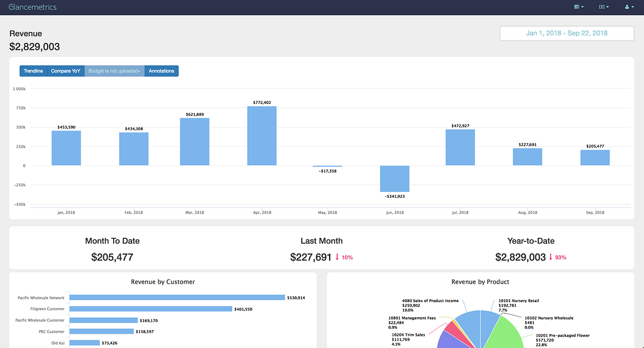Click the $401,550 customer value
The height and width of the screenshot is (348, 644).
243,309
